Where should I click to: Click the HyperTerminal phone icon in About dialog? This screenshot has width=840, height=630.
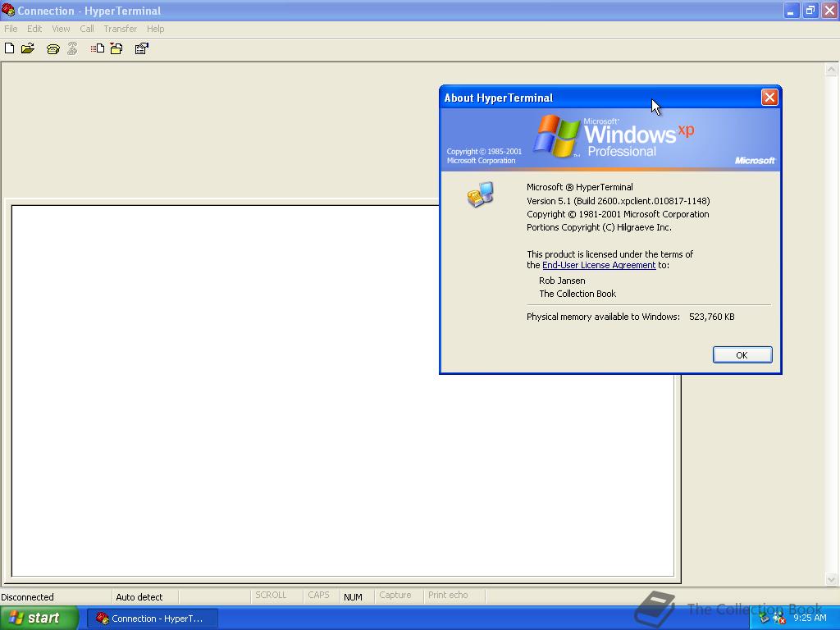480,194
